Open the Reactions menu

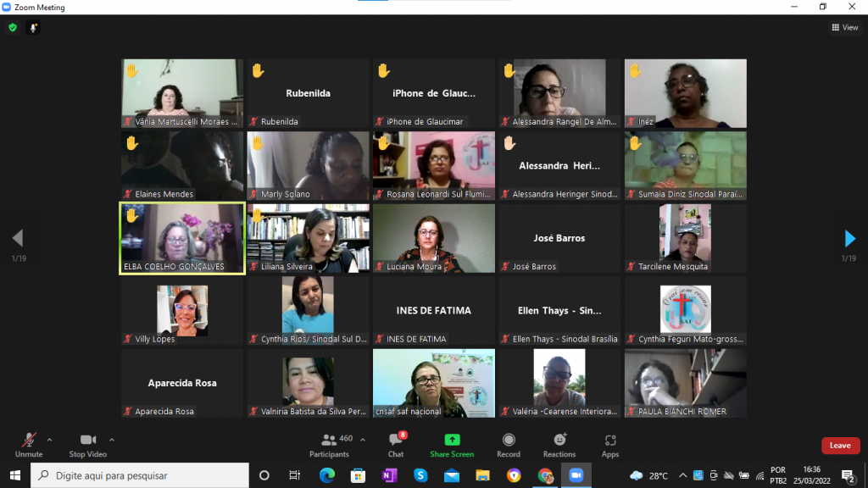pyautogui.click(x=559, y=445)
